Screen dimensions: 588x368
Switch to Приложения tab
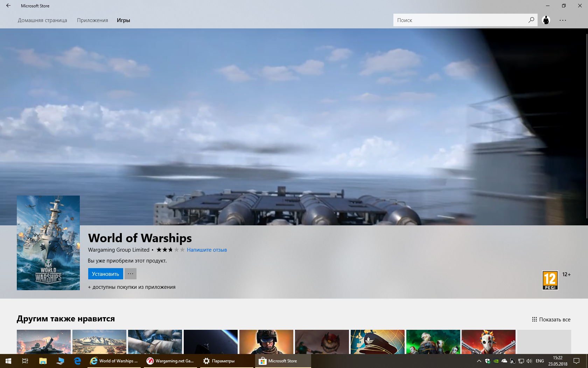pyautogui.click(x=92, y=20)
